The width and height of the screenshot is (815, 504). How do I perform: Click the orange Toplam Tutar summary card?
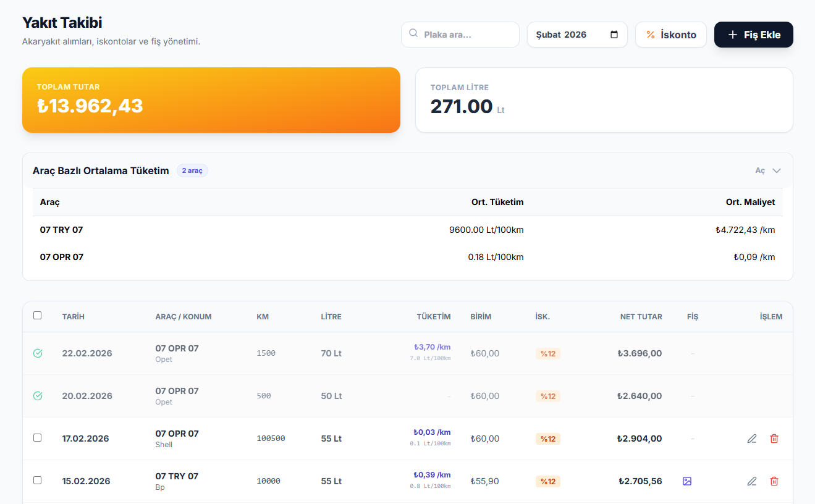pyautogui.click(x=211, y=100)
